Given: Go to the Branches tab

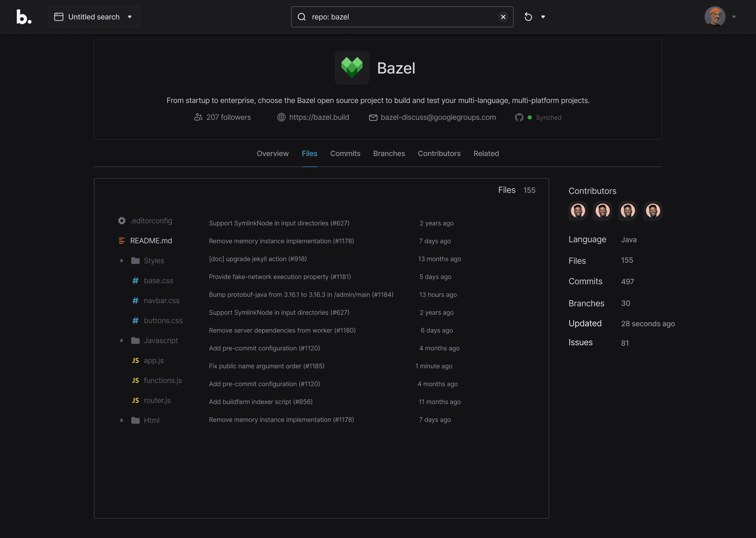Looking at the screenshot, I should point(389,153).
